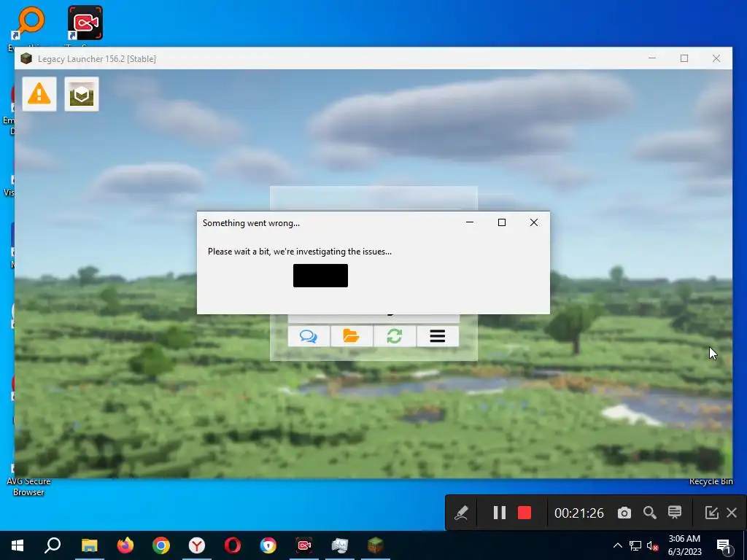
Task: Maximize the Legacy Launcher window
Action: (684, 58)
